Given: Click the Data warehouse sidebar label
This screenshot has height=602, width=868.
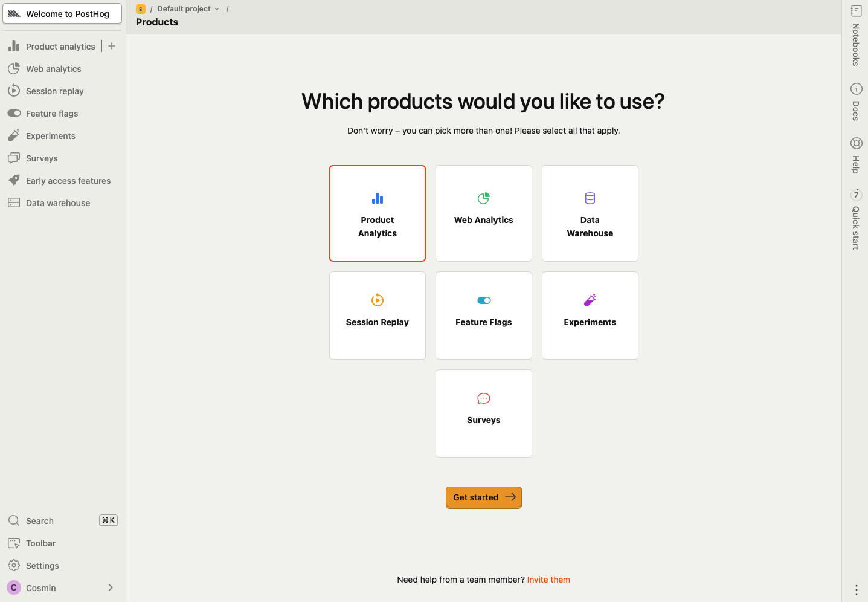Looking at the screenshot, I should tap(58, 203).
